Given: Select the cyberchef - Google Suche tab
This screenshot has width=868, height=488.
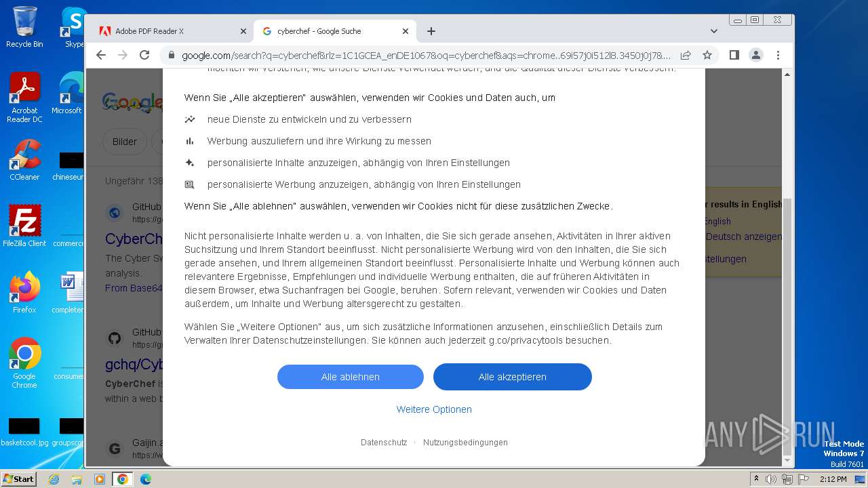Looking at the screenshot, I should (334, 31).
